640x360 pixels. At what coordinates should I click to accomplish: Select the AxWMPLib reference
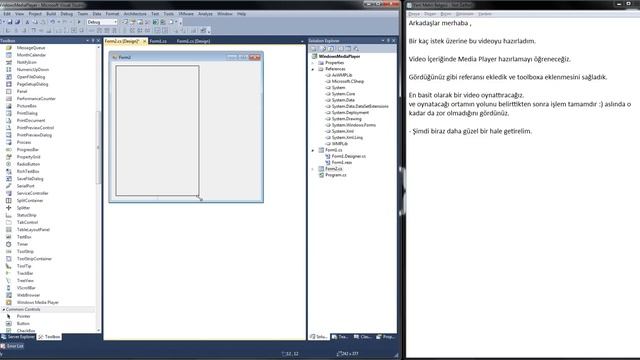(342, 75)
